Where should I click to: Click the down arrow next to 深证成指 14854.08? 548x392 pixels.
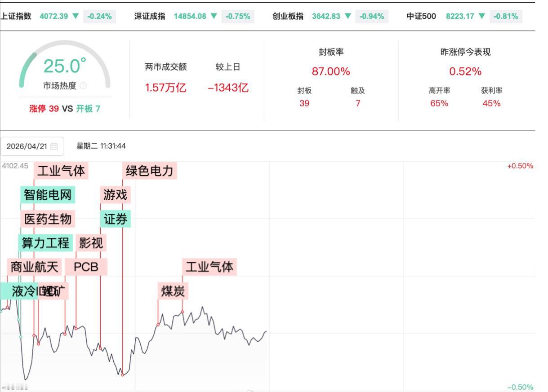214,16
